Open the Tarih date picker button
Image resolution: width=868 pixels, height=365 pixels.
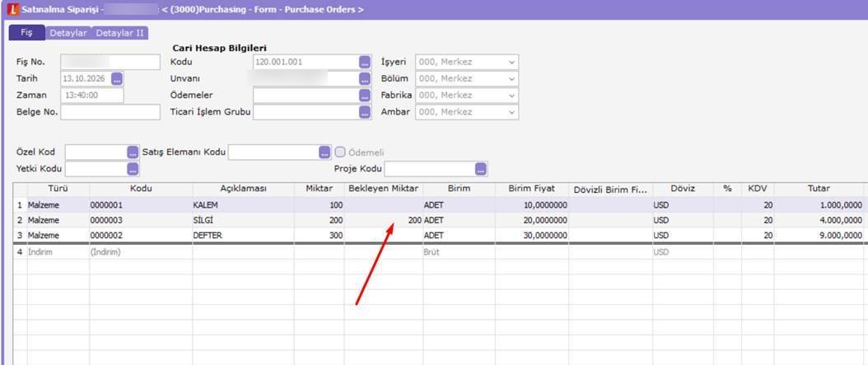(117, 78)
